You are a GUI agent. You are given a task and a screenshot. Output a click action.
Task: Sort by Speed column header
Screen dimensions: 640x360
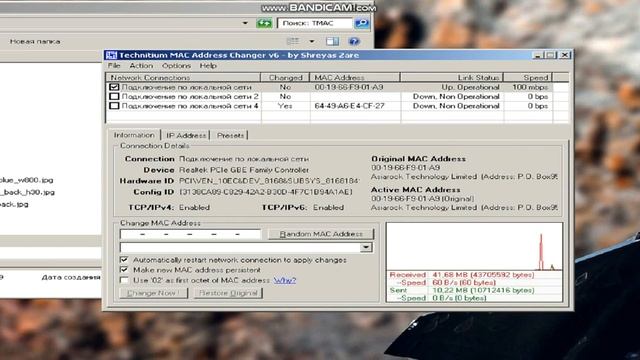(x=528, y=77)
